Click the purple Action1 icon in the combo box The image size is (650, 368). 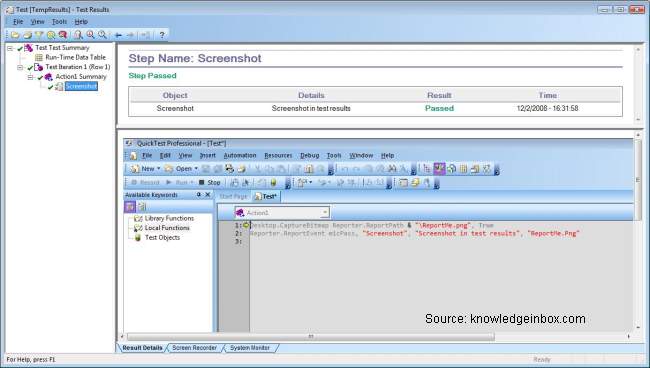coord(240,213)
